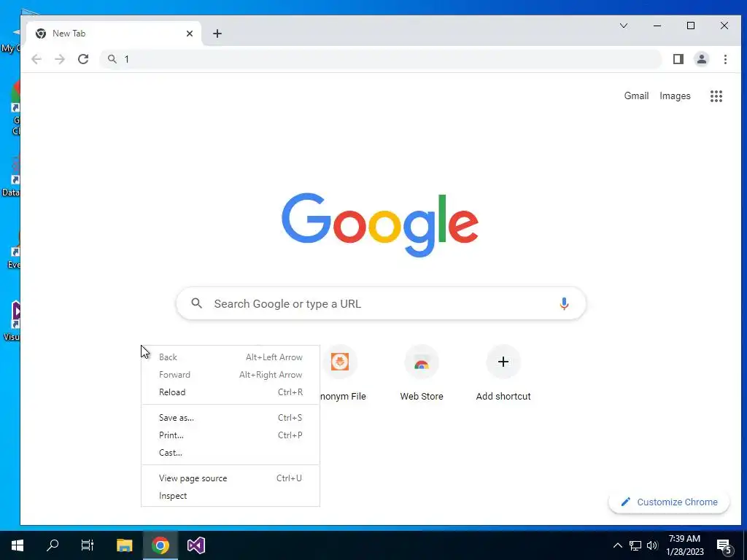Open Chrome three-dot menu
This screenshot has width=747, height=560.
pos(725,59)
